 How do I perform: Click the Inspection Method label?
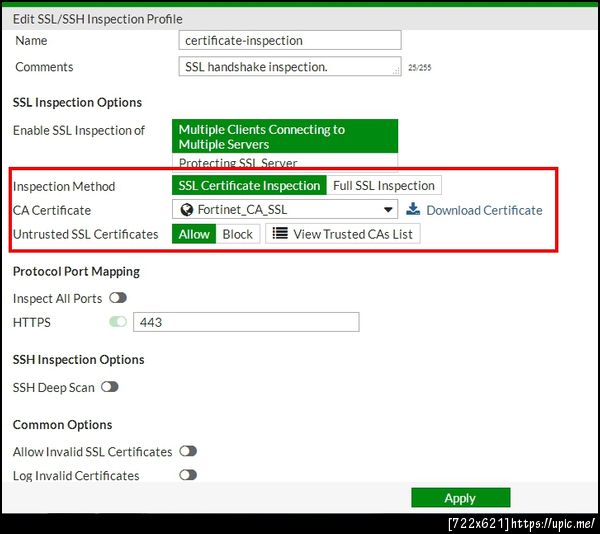click(64, 186)
